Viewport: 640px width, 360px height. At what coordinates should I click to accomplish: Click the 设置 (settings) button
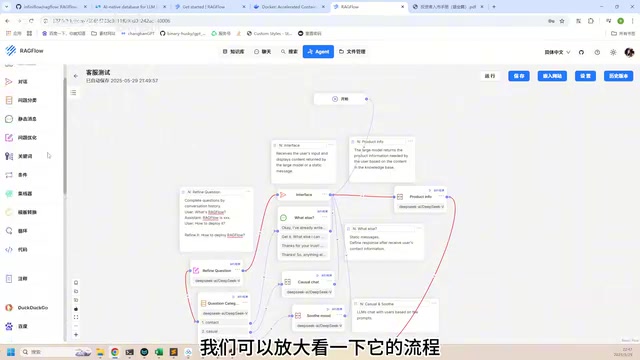click(585, 76)
